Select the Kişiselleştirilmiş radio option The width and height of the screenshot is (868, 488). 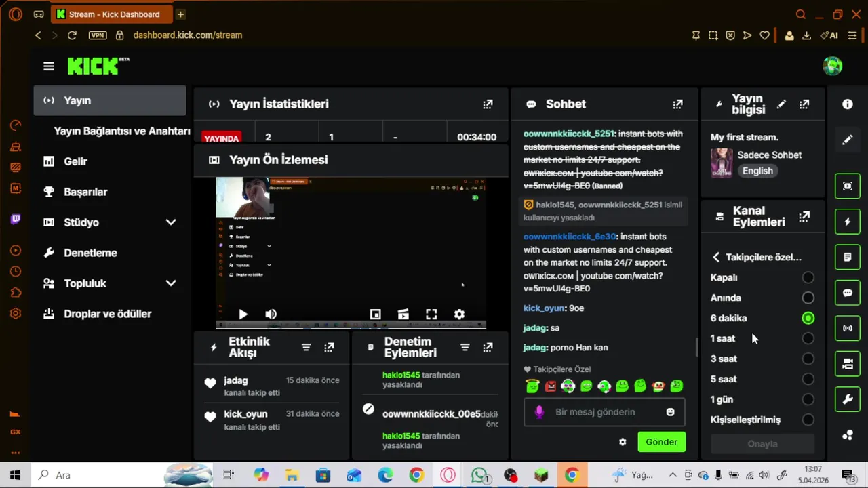808,420
